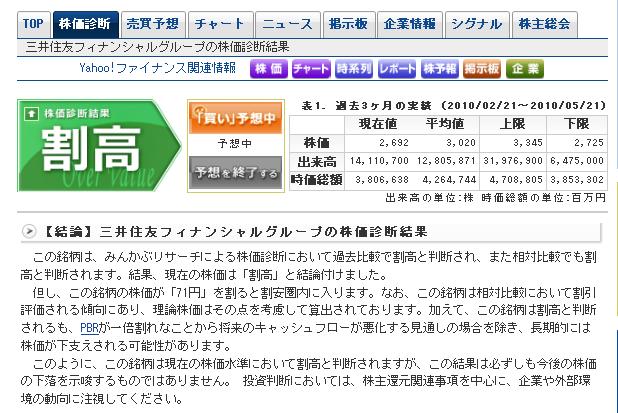Open the 時系列 Yahoo Finance button
The width and height of the screenshot is (618, 413).
pos(354,69)
